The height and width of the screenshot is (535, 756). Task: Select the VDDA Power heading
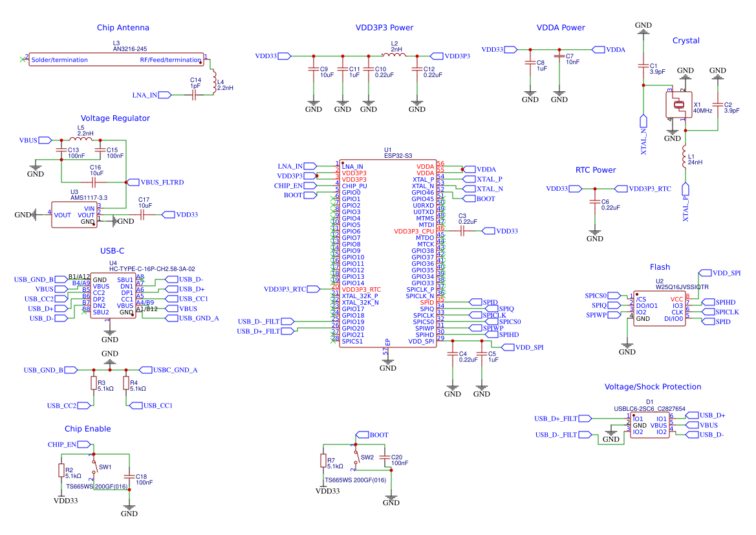561,28
